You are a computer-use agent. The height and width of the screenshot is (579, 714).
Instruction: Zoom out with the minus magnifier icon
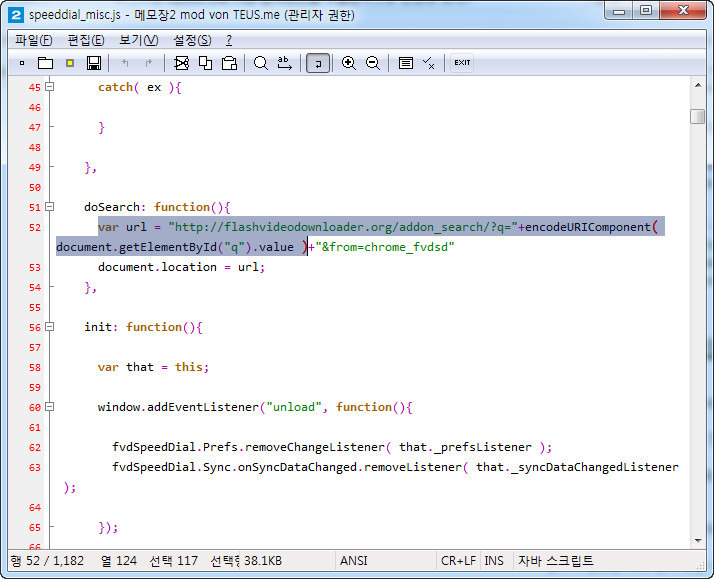click(373, 63)
